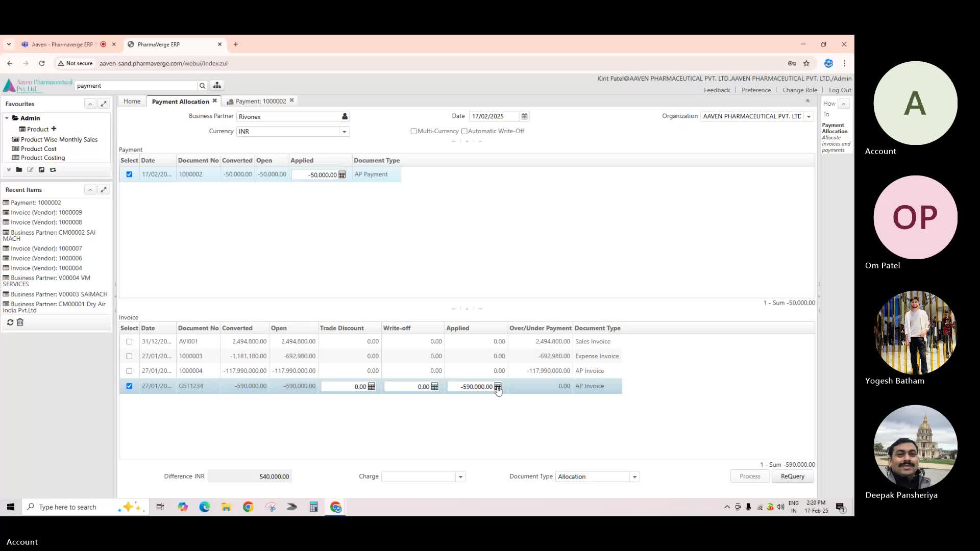Click the ReQuery button
Image resolution: width=980 pixels, height=551 pixels.
click(792, 476)
